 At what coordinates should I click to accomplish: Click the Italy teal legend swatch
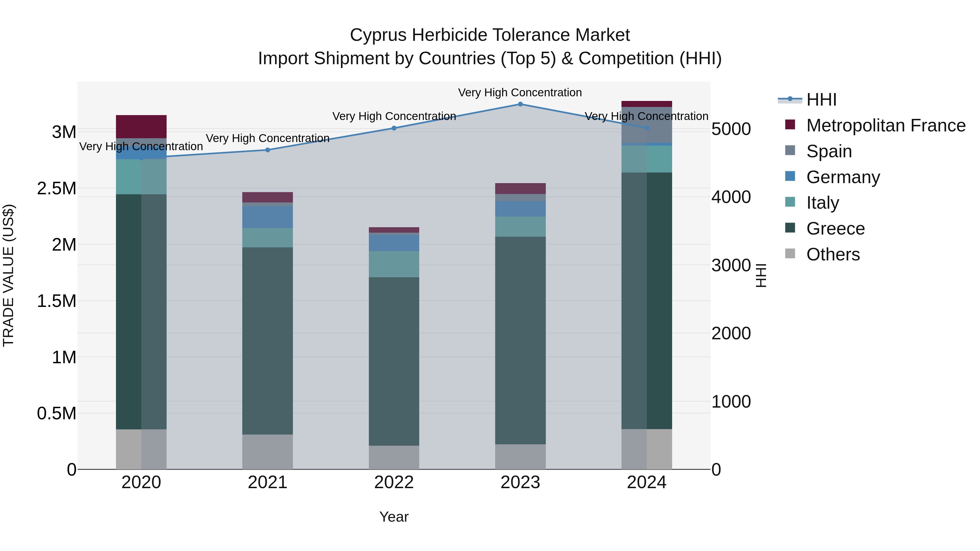pos(790,202)
